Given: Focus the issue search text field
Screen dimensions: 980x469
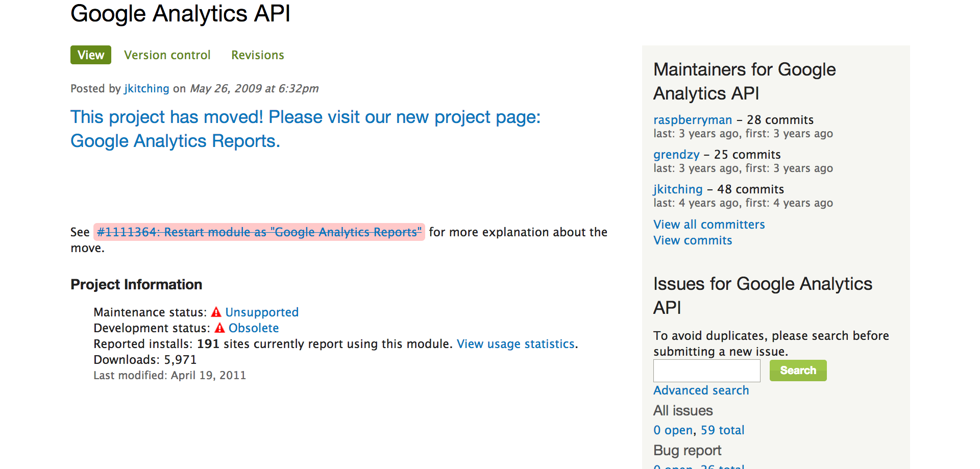Looking at the screenshot, I should (706, 371).
